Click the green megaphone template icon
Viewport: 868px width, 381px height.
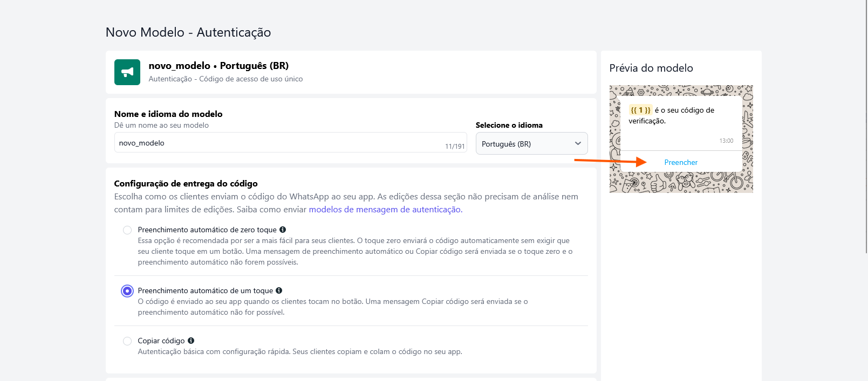[x=127, y=72]
